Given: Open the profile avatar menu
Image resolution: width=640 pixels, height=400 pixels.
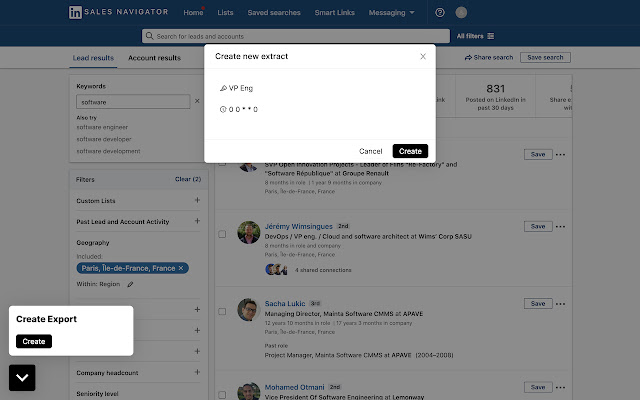Looking at the screenshot, I should 461,13.
